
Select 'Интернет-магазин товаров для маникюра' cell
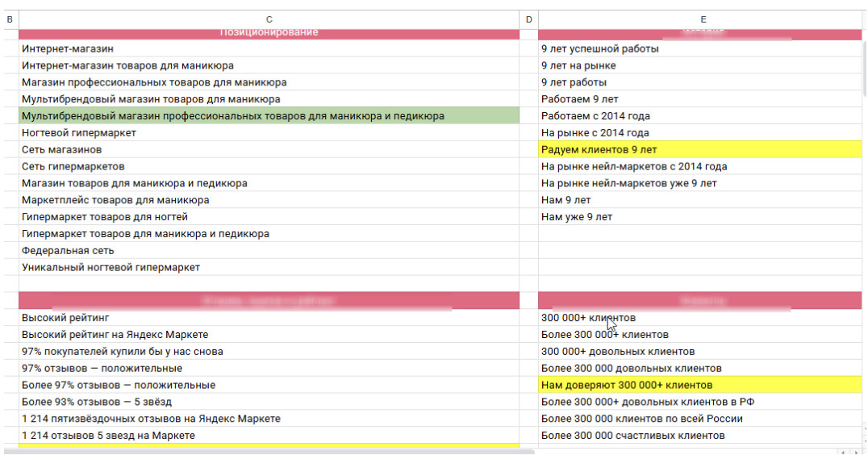[269, 65]
